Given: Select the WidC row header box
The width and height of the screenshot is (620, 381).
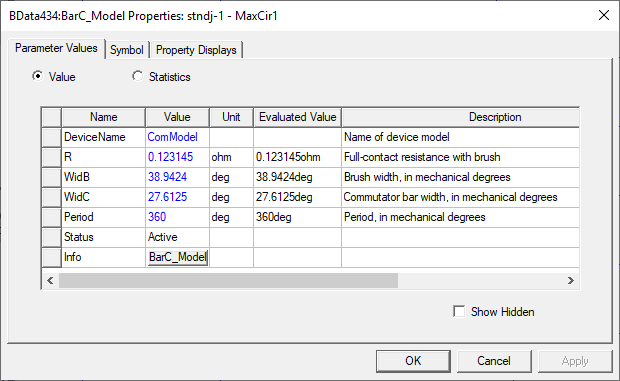Looking at the screenshot, I should (x=51, y=197).
